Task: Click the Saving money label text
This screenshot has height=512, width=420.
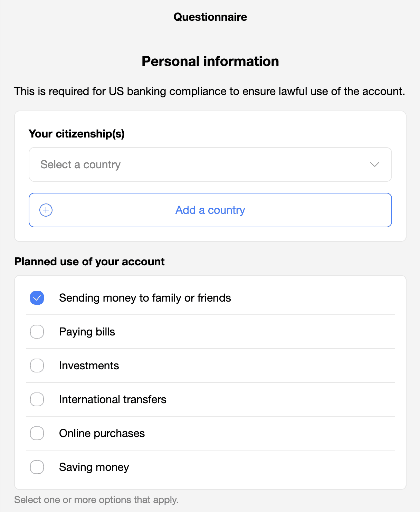Action: pyautogui.click(x=94, y=467)
